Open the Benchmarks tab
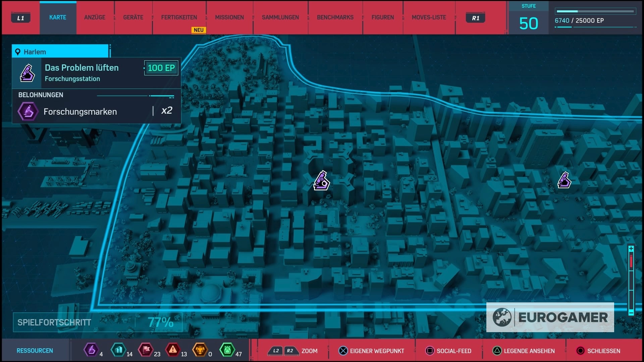Viewport: 644px width, 362px height. 335,17
